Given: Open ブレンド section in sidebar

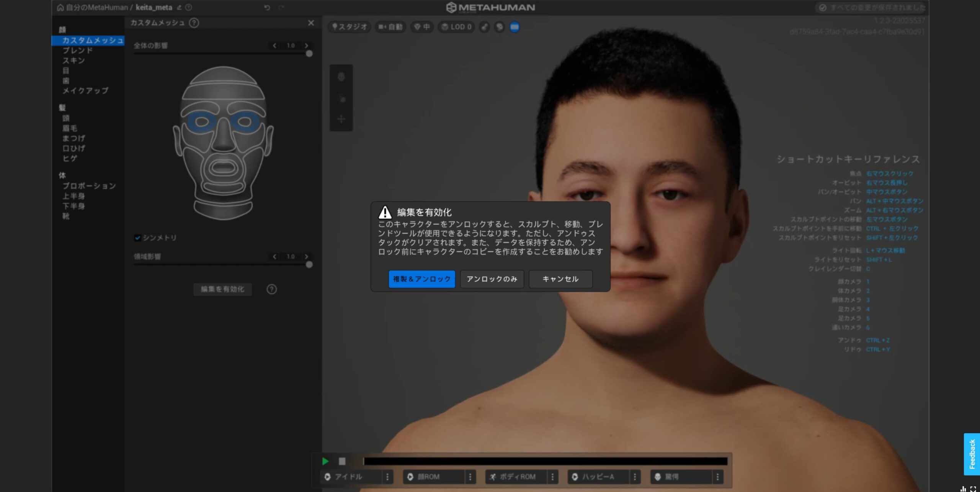Looking at the screenshot, I should (x=78, y=51).
